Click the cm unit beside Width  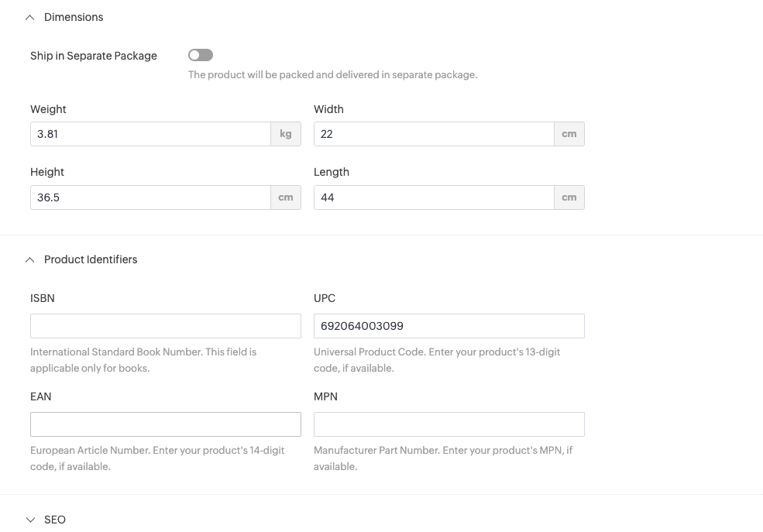coord(569,134)
